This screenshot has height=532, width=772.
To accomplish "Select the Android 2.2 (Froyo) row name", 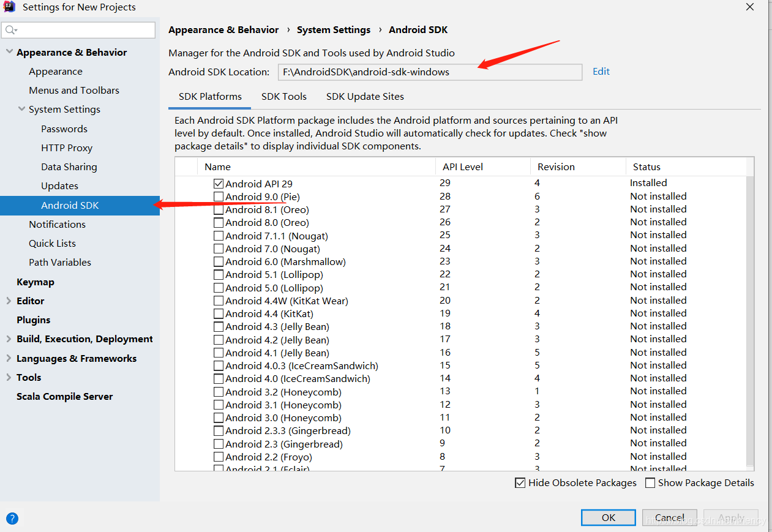I will (x=269, y=457).
